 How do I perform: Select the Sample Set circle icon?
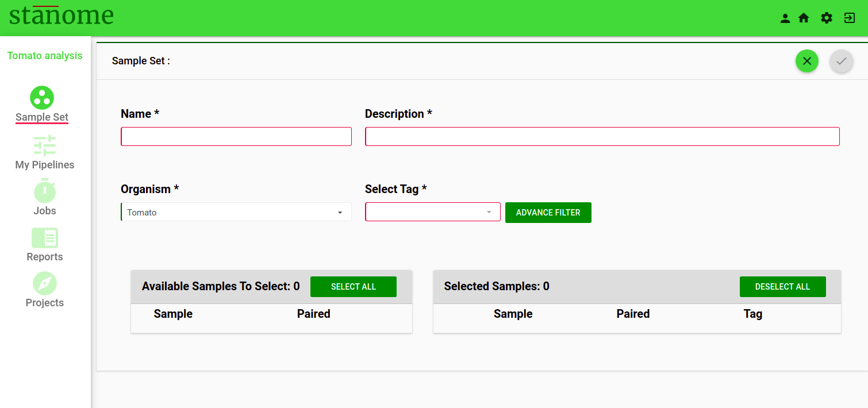[x=42, y=98]
